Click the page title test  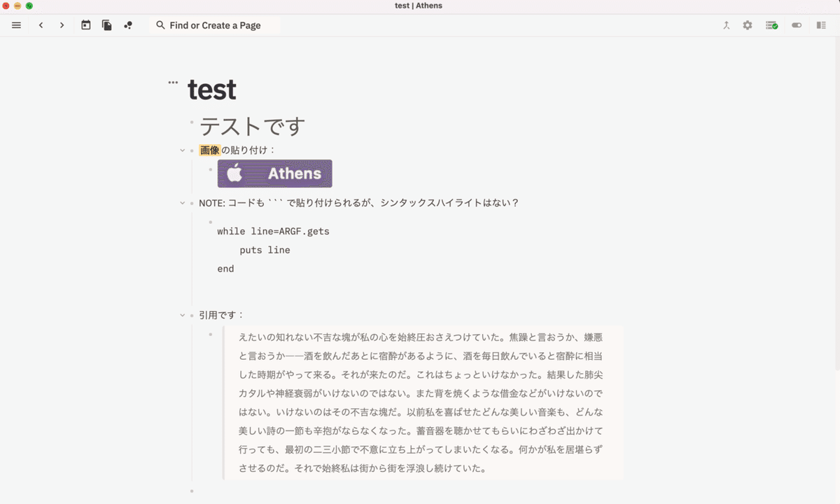point(212,90)
